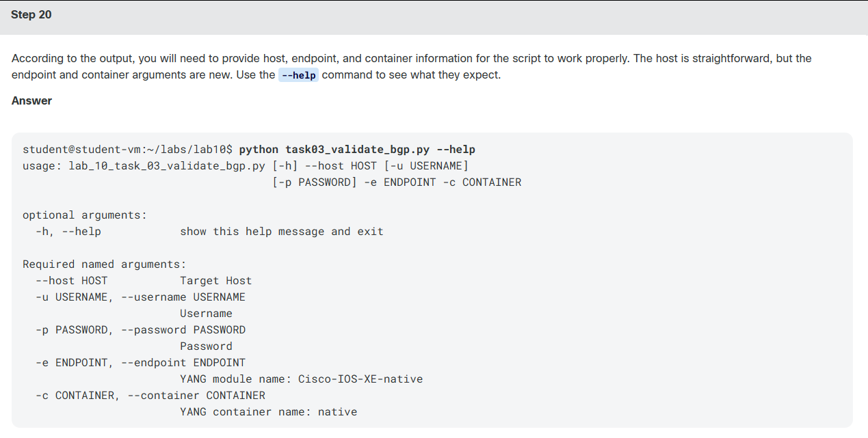
Task: Click the bold Answer heading
Action: click(31, 100)
